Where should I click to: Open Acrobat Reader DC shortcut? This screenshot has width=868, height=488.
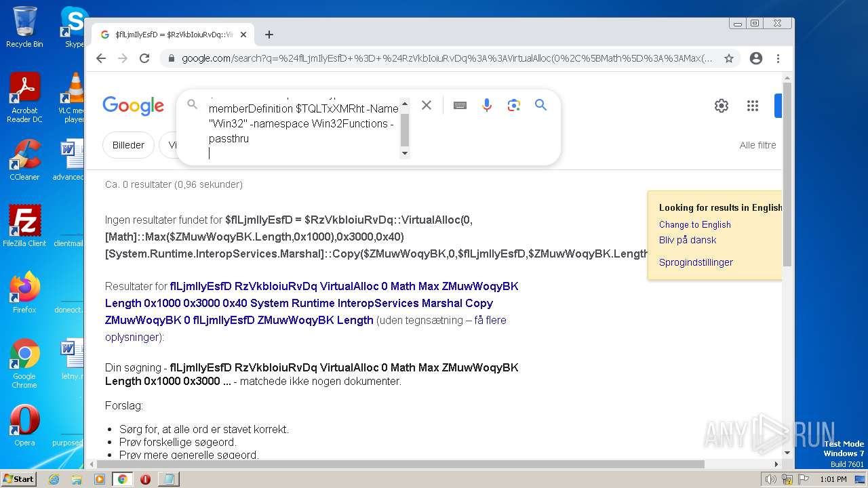pos(24,98)
